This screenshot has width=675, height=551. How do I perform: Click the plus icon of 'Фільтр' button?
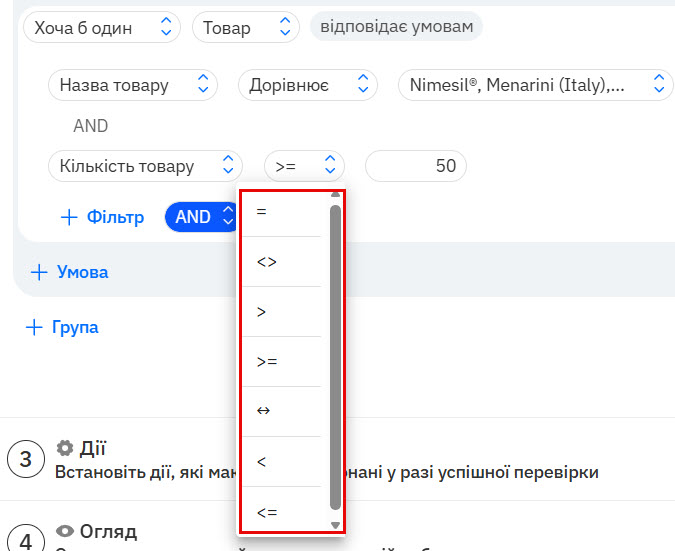coord(69,217)
